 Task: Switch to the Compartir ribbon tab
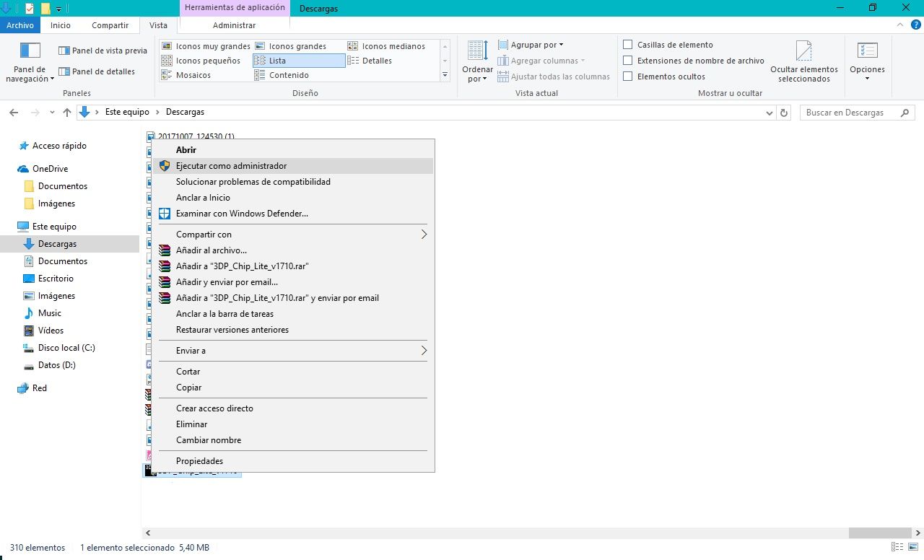coord(110,25)
